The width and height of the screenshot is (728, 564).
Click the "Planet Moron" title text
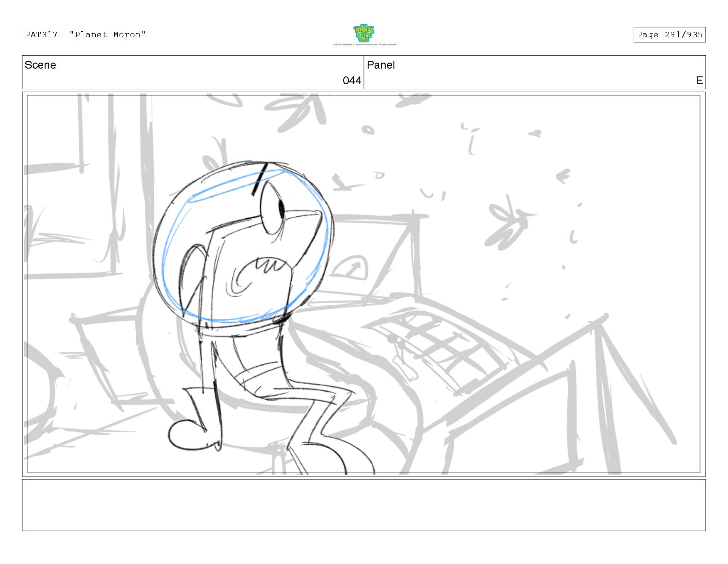(108, 35)
